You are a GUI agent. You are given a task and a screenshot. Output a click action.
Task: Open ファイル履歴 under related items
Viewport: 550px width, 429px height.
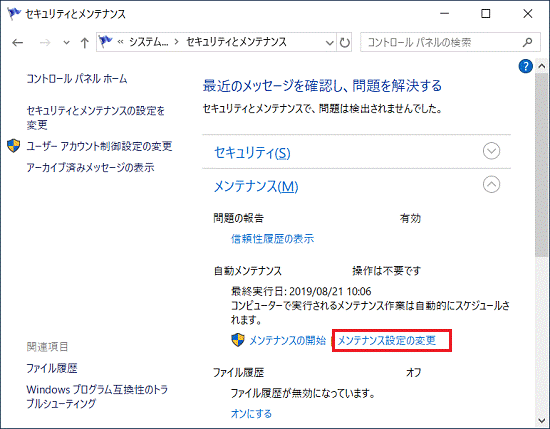tap(52, 368)
